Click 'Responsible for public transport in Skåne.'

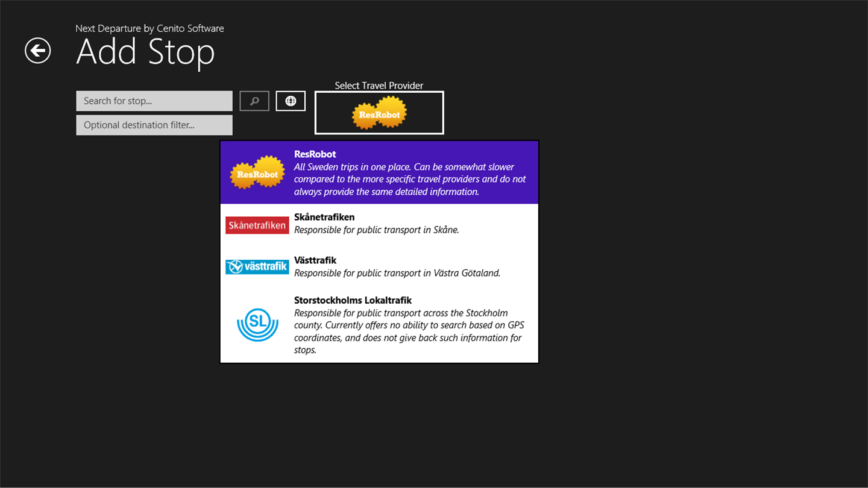(x=377, y=230)
